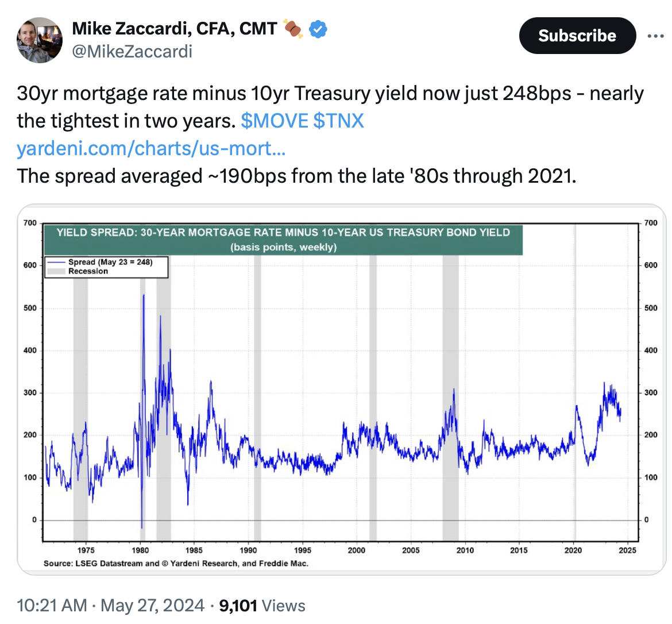The image size is (672, 624).
Task: Click the blue verified checkmark badge
Action: pos(318,28)
